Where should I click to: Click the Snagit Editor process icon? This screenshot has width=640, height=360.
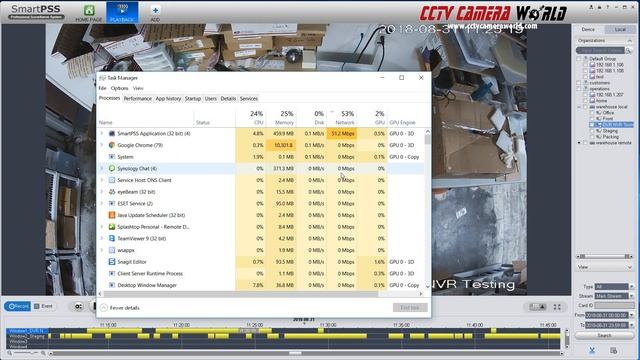tap(112, 262)
